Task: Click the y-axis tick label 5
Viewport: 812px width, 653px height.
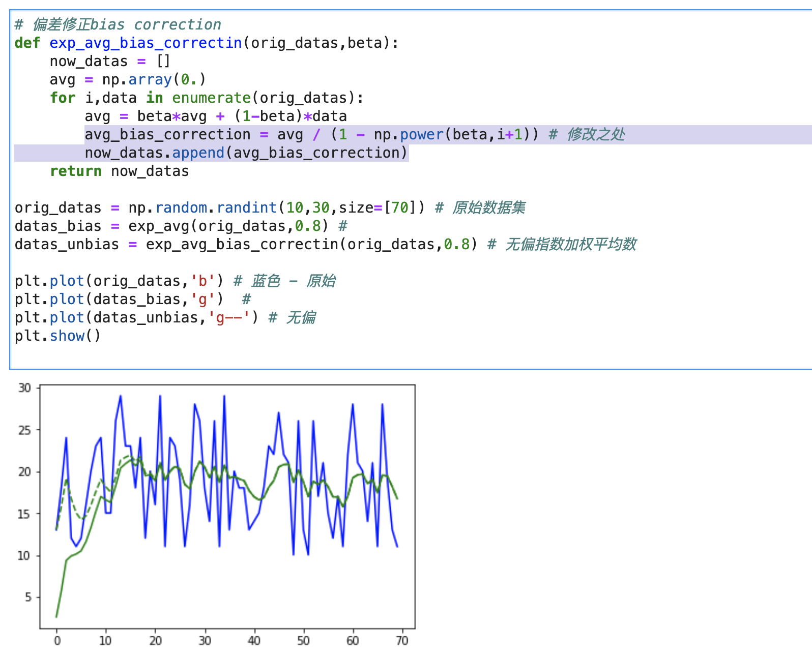Action: point(28,597)
